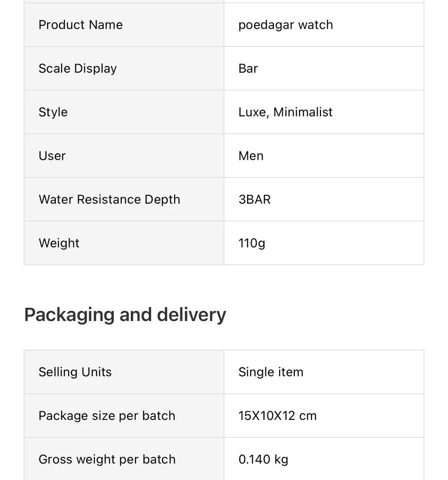Image resolution: width=448 pixels, height=480 pixels.
Task: Click the User attribute label
Action: click(x=52, y=156)
